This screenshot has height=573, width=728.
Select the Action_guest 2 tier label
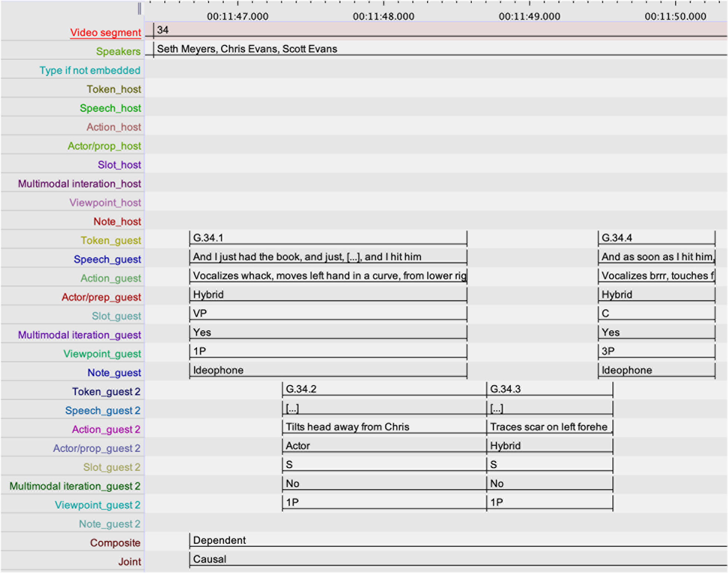(106, 429)
